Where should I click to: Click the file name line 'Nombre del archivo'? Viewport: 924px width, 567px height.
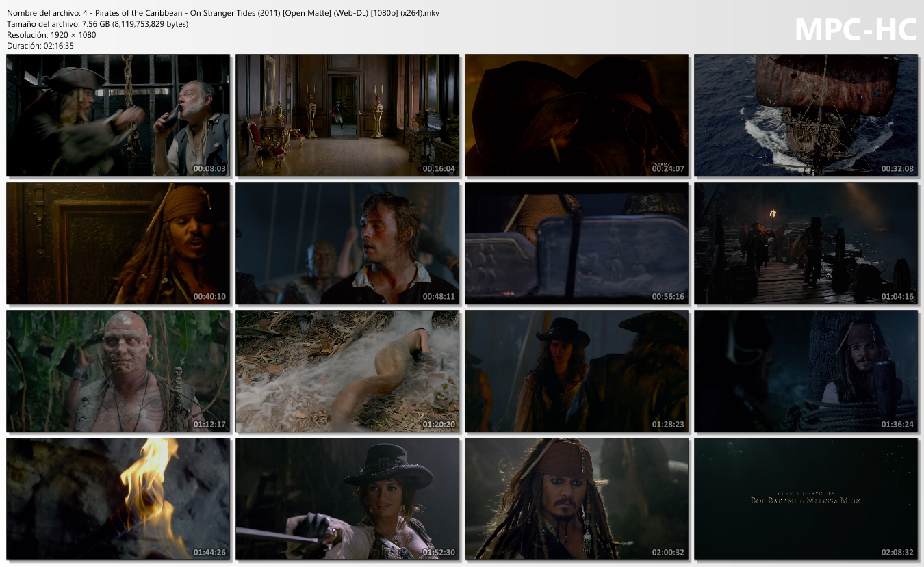pyautogui.click(x=223, y=13)
